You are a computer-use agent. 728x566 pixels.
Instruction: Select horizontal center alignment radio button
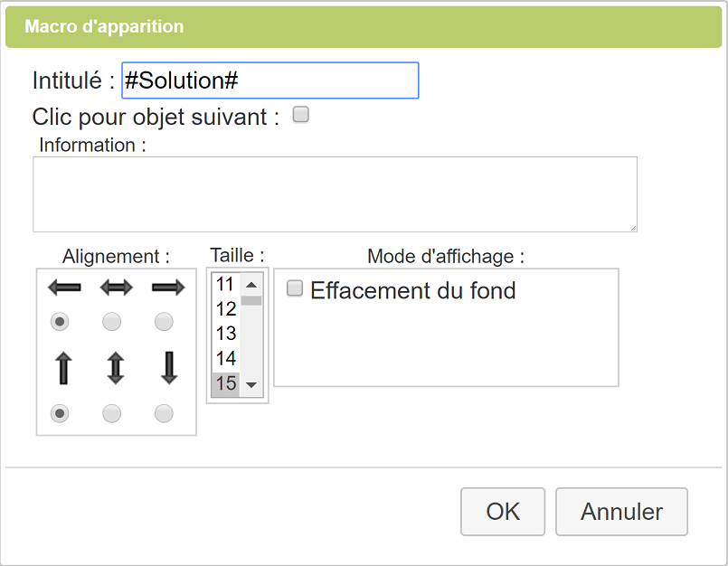click(112, 322)
